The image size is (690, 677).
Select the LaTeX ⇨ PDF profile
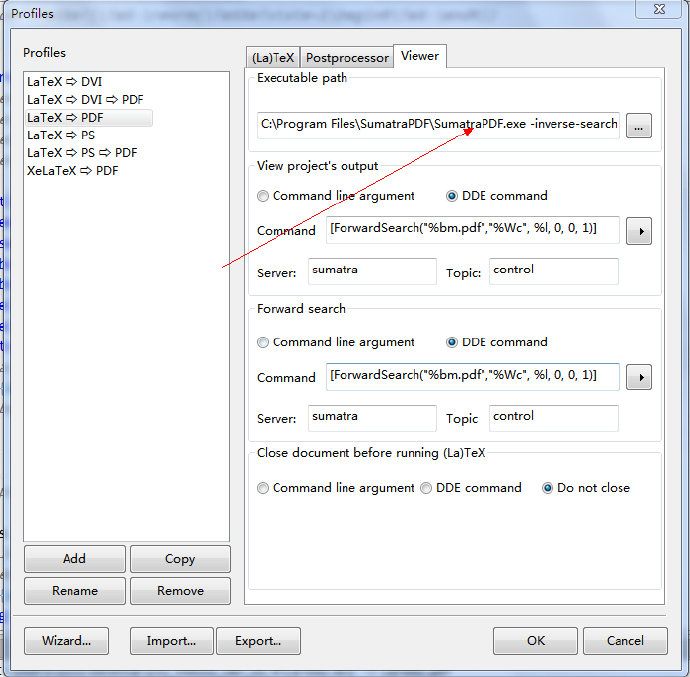pos(89,118)
